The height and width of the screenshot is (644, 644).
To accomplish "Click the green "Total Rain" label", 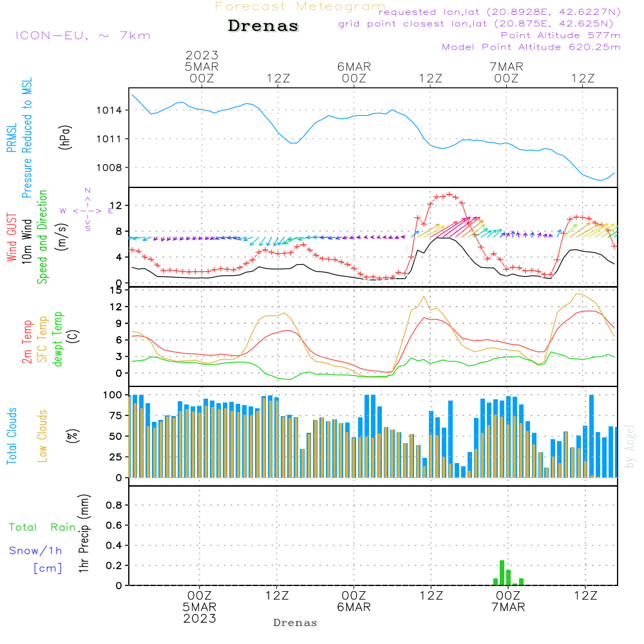I will tap(43, 527).
